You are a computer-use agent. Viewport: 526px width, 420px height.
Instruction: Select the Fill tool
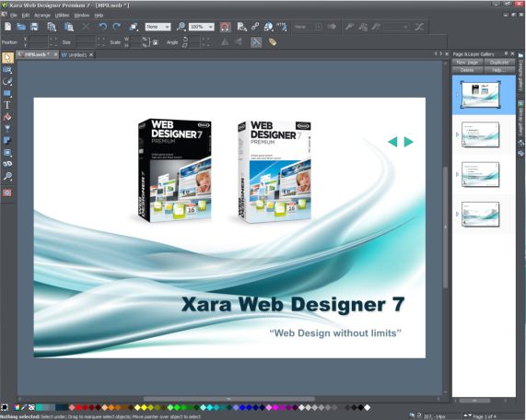coord(7,117)
